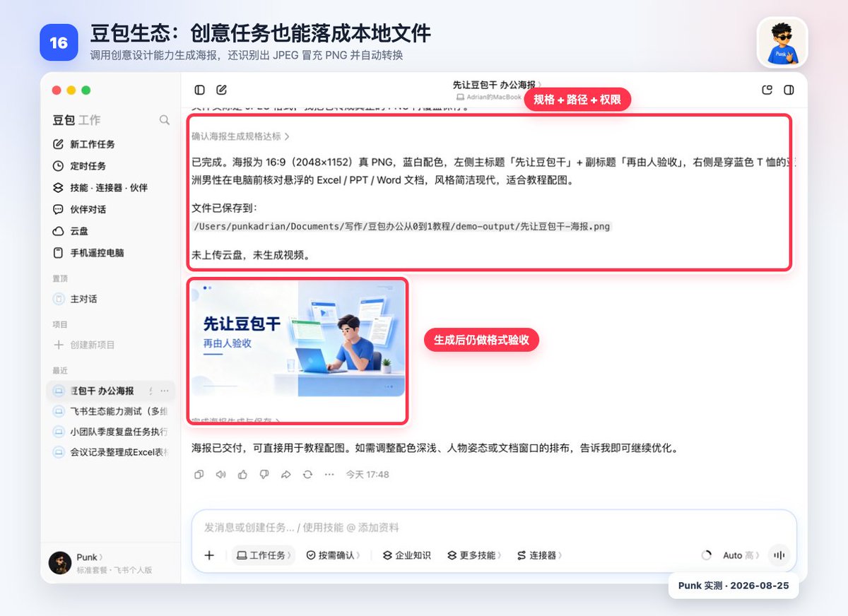Open the Auto 高 model selector

741,555
